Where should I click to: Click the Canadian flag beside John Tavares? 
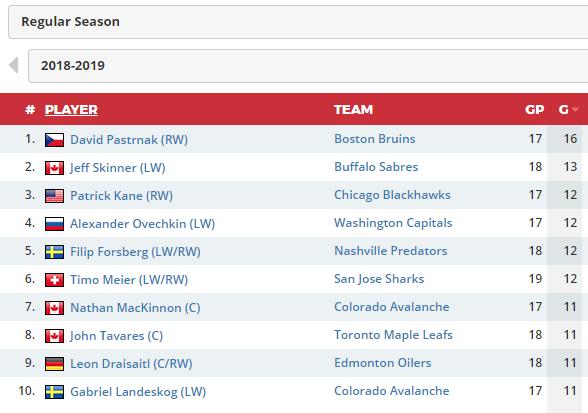tap(54, 336)
